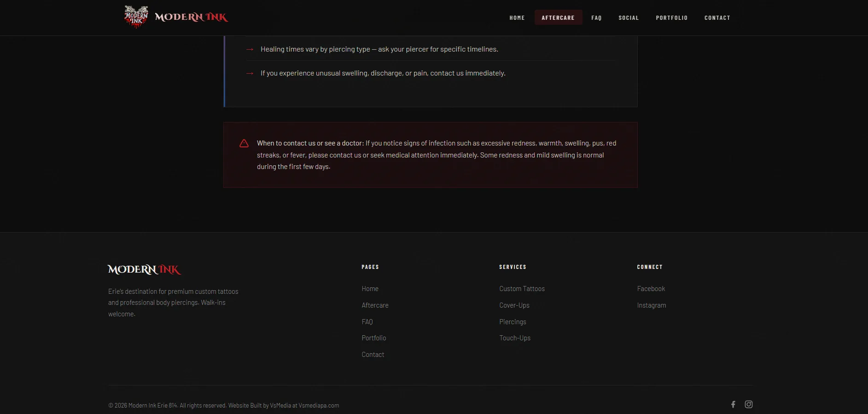Click the 'When to contact us or see a doctor' text
This screenshot has width=868, height=414.
click(x=310, y=143)
